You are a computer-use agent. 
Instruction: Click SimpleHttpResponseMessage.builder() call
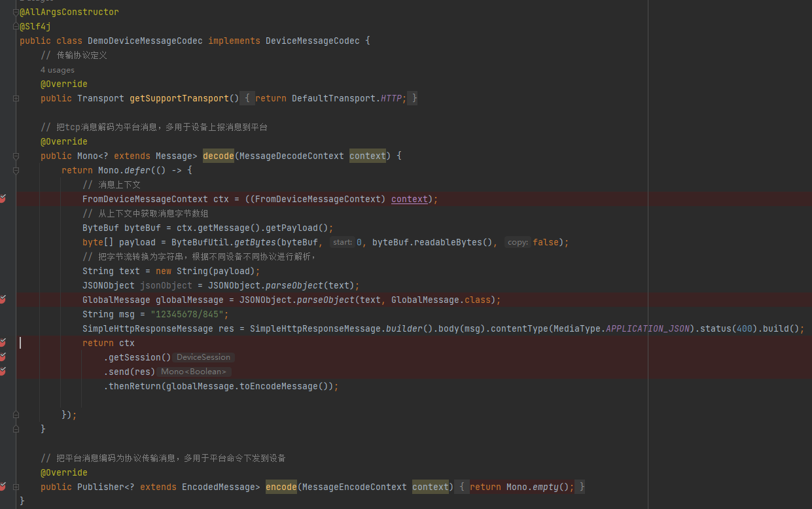(x=342, y=328)
